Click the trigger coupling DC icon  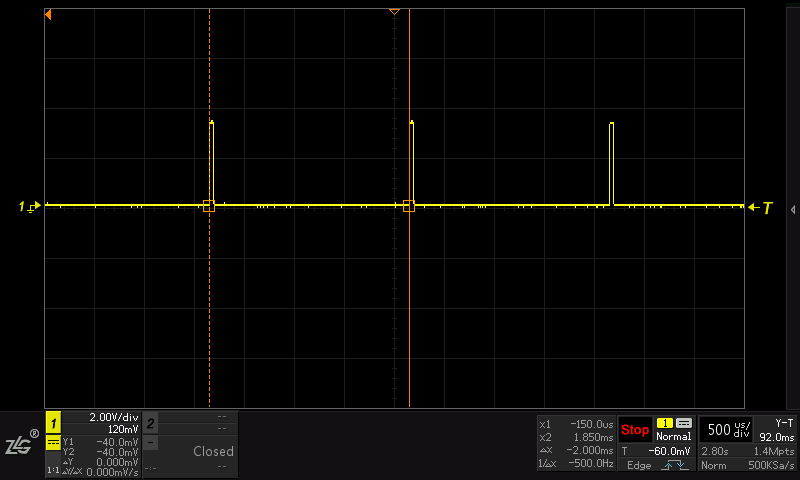coord(684,423)
